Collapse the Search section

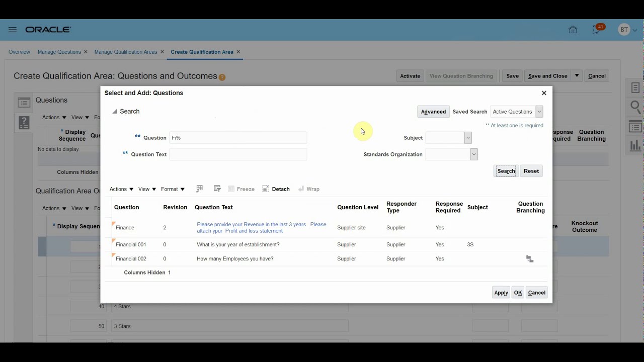115,112
